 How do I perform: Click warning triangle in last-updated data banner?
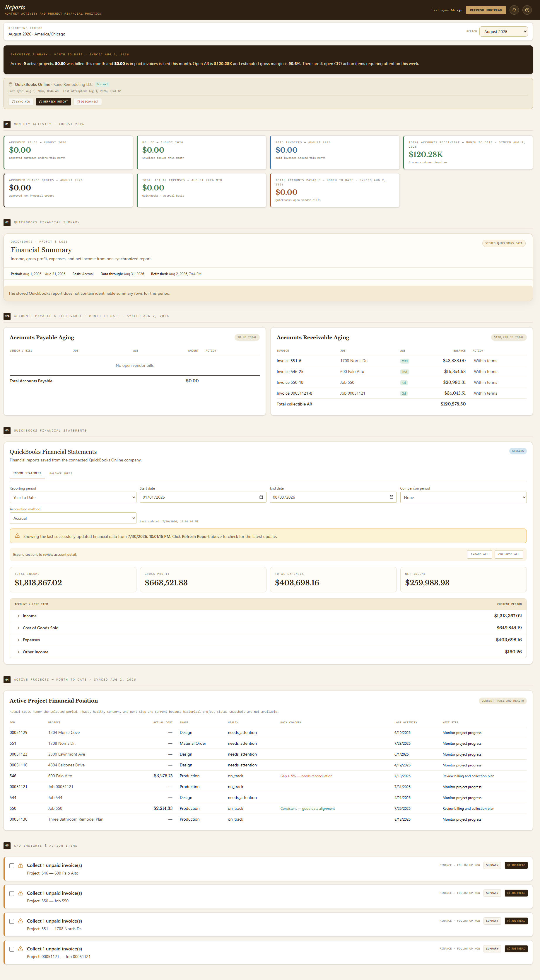coord(17,536)
